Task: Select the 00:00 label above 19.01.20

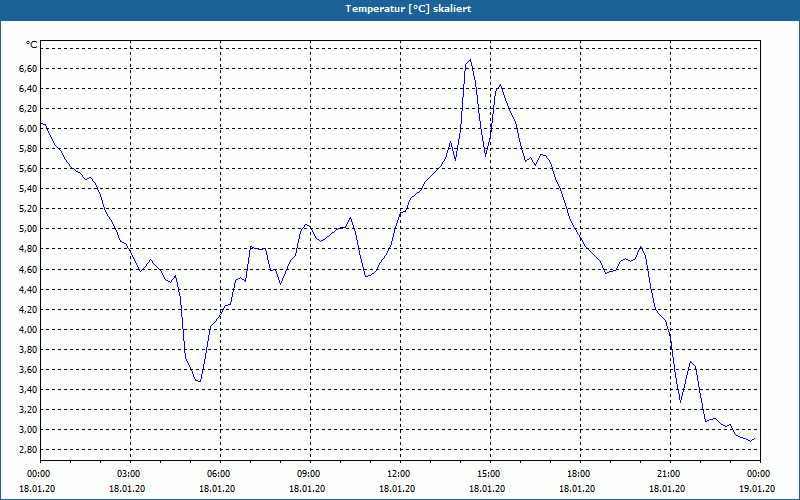Action: click(760, 474)
